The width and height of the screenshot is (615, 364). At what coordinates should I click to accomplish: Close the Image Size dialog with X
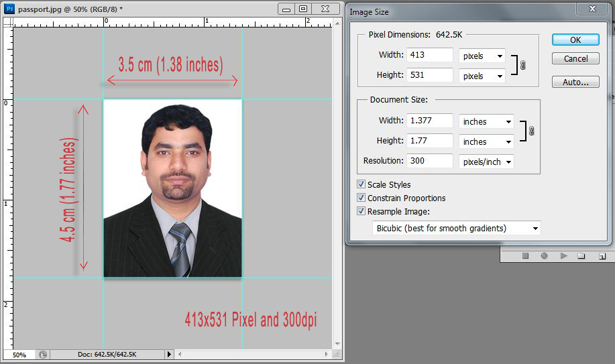coord(592,9)
